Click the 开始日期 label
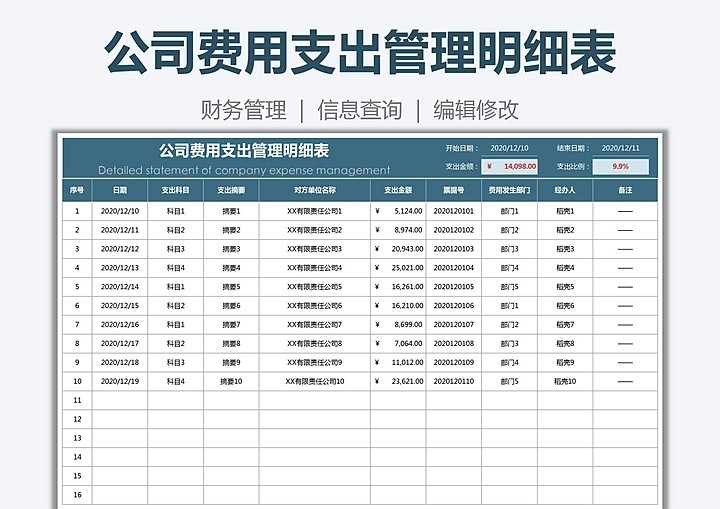The height and width of the screenshot is (509, 720). [461, 148]
